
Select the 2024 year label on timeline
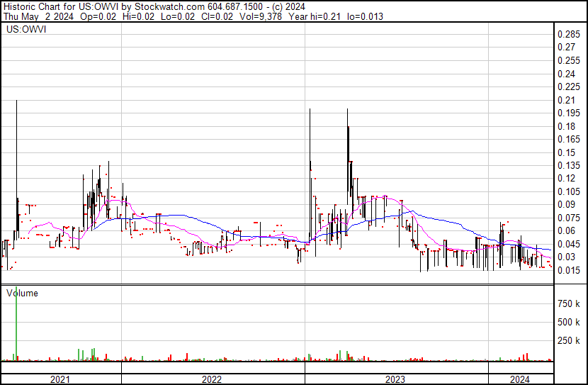tap(520, 379)
